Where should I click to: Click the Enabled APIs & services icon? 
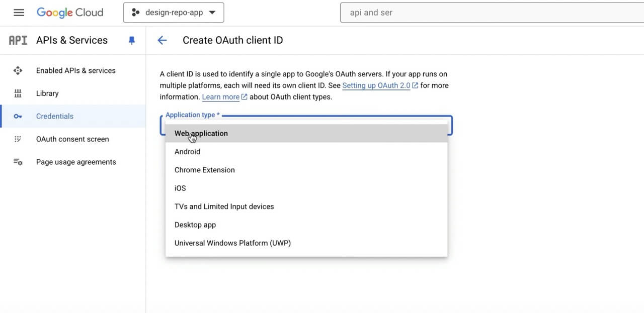[x=18, y=70]
